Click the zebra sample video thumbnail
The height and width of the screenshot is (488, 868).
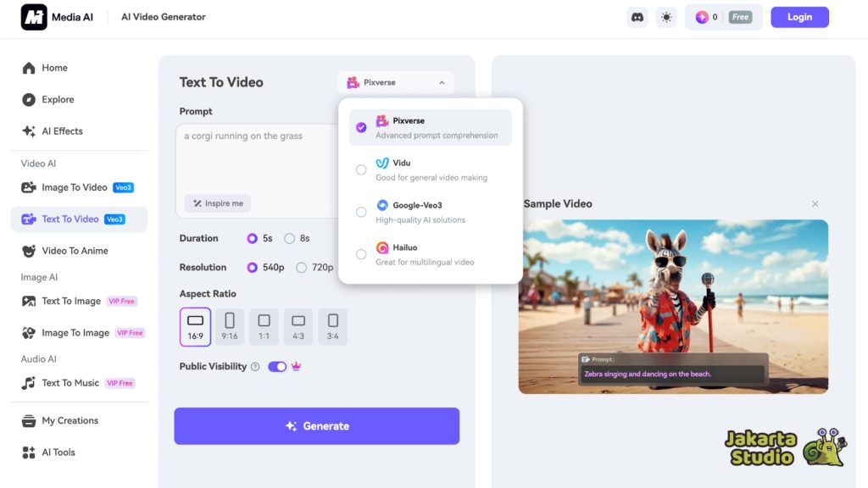point(673,307)
